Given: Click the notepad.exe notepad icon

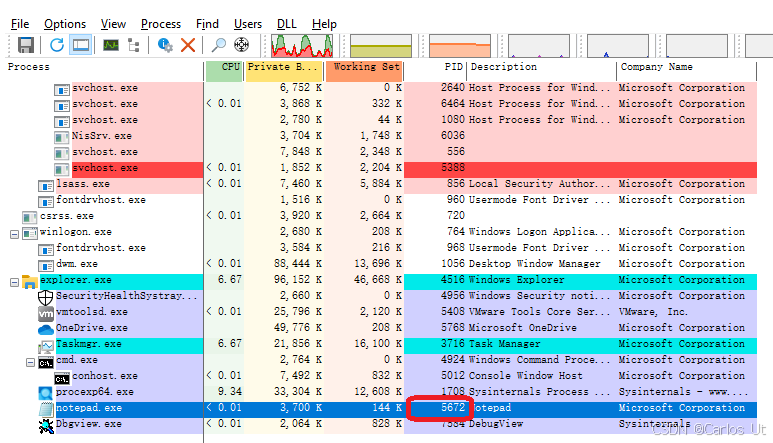Looking at the screenshot, I should (46, 409).
